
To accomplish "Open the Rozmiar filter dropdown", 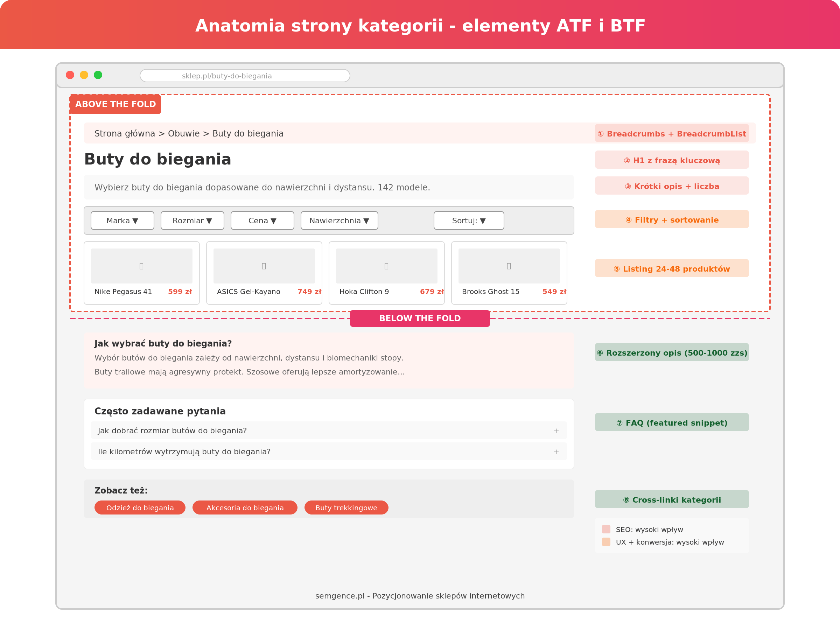I will point(192,220).
